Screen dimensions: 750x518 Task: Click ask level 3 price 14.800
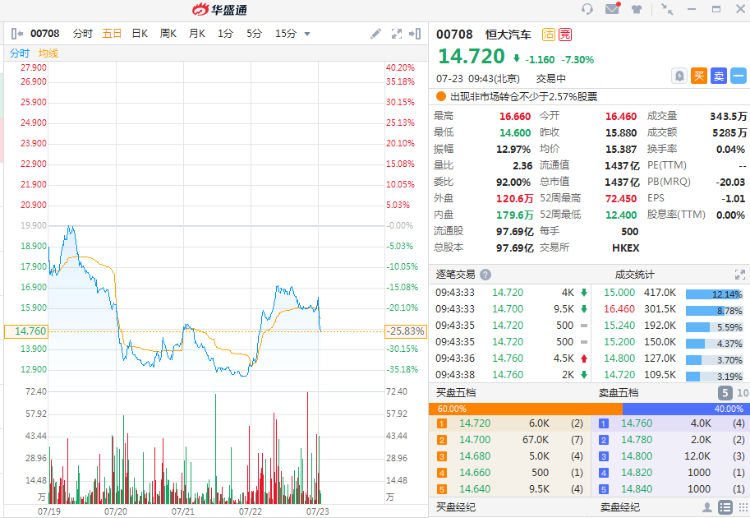[x=637, y=456]
